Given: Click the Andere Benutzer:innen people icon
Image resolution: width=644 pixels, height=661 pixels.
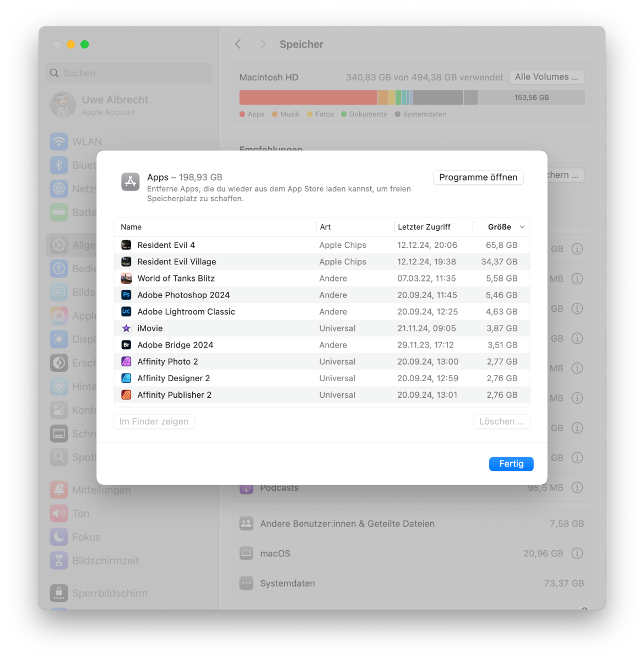Looking at the screenshot, I should tap(246, 524).
